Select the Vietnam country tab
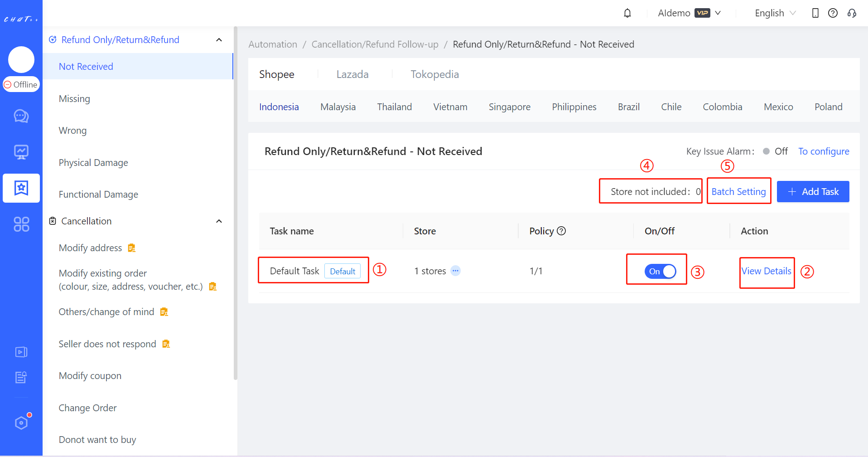Image resolution: width=868 pixels, height=457 pixels. [x=450, y=107]
